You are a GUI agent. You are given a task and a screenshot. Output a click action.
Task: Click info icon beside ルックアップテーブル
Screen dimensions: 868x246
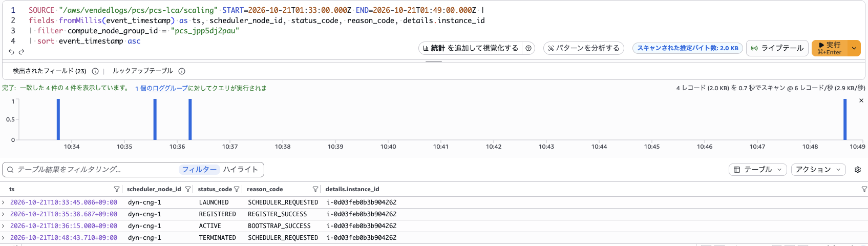[x=182, y=71]
